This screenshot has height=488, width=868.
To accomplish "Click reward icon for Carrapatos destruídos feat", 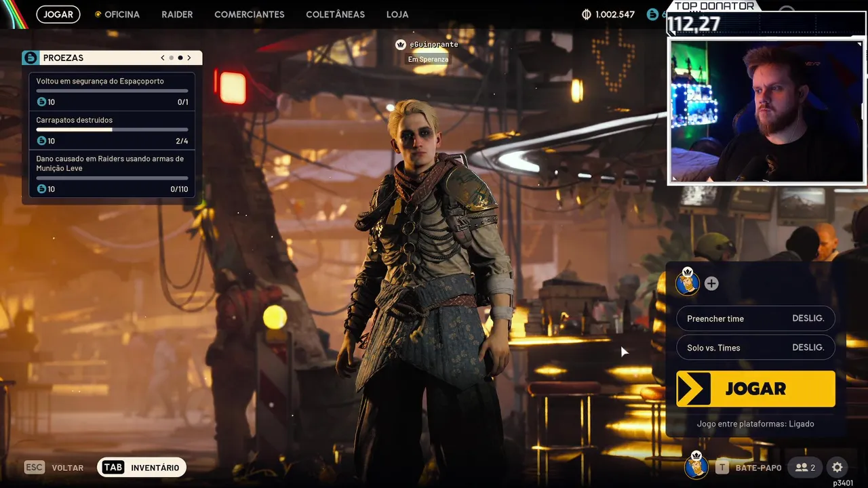I will (x=41, y=141).
